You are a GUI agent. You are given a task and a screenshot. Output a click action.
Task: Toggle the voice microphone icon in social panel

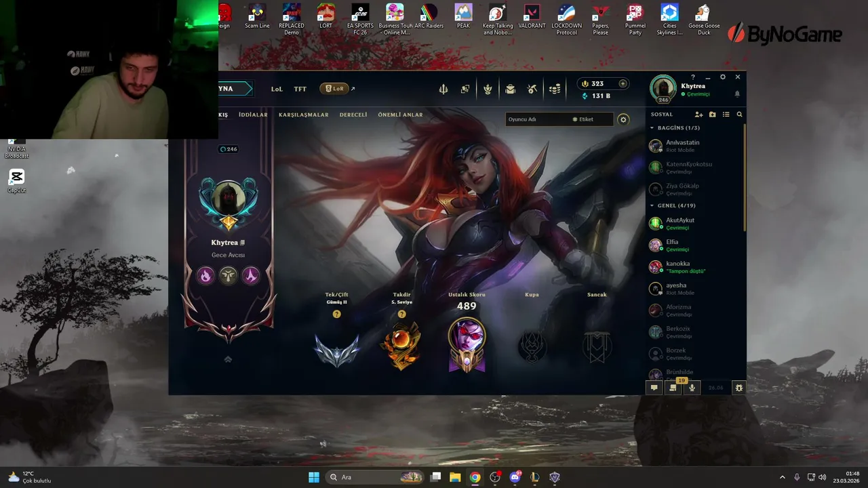[x=692, y=388]
